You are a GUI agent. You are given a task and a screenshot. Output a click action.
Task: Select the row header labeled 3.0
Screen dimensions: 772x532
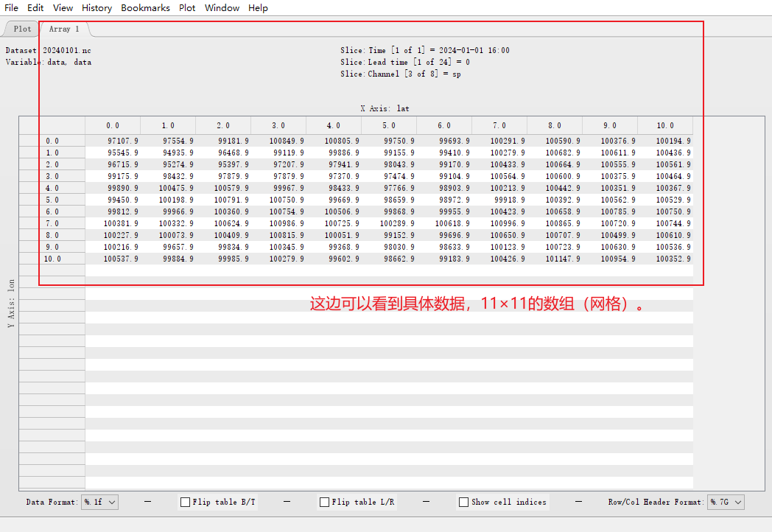(52, 176)
